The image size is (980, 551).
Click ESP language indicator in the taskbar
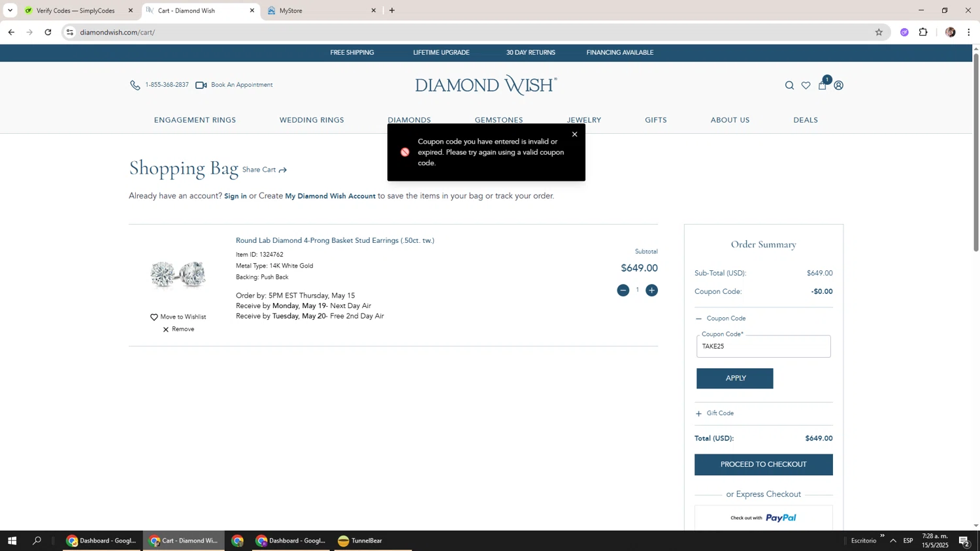(x=908, y=541)
